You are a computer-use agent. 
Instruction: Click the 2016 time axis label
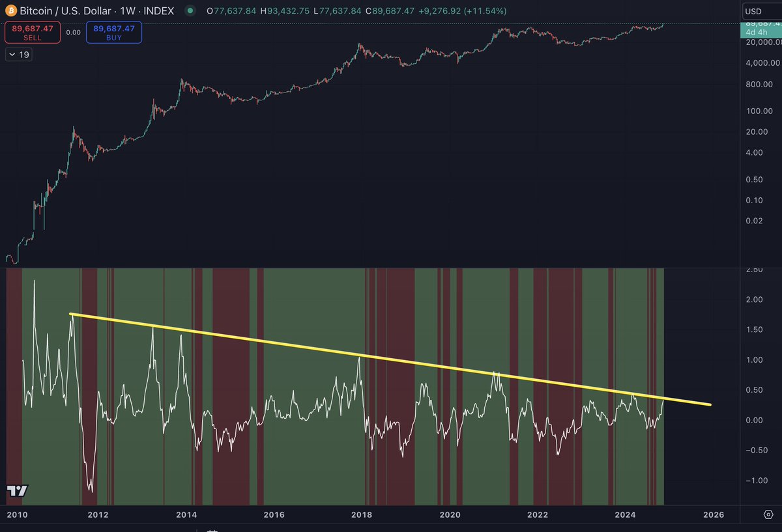(274, 515)
